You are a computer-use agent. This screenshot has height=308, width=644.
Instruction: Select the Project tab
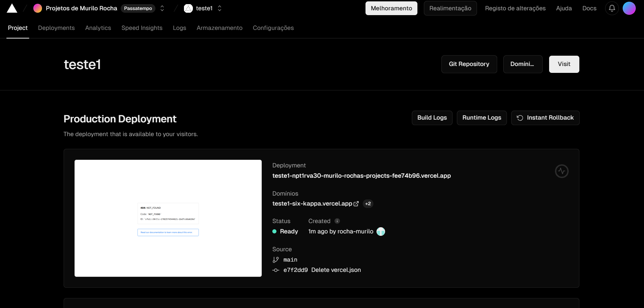tap(18, 28)
